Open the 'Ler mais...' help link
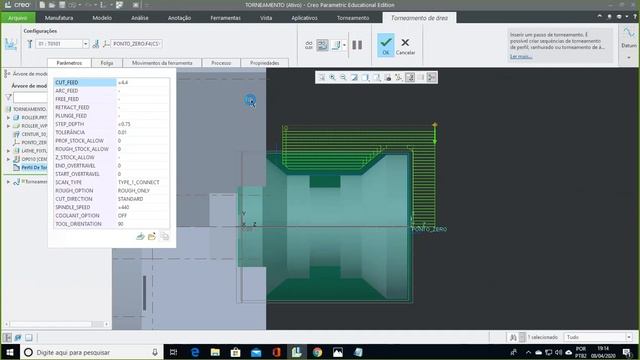 coord(521,56)
